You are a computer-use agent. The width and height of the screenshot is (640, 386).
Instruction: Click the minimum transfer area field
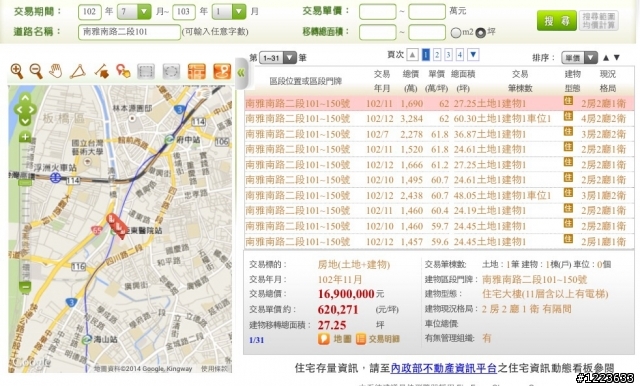coord(378,32)
